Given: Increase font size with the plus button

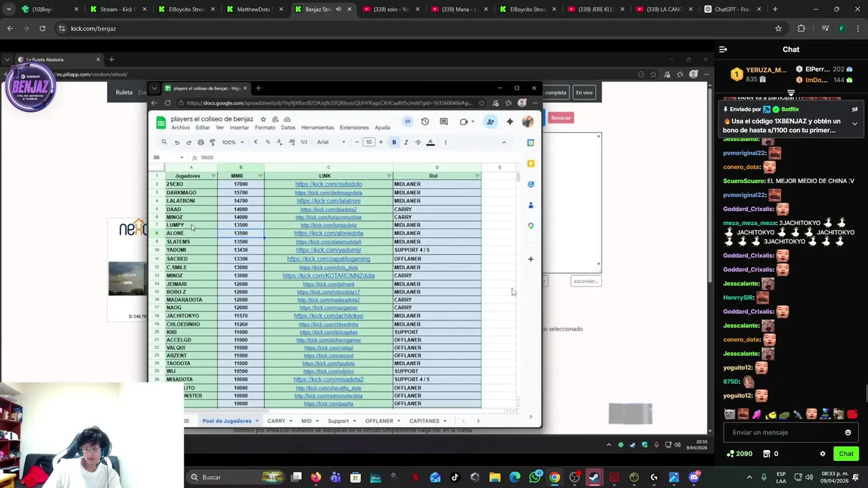Looking at the screenshot, I should click(380, 142).
